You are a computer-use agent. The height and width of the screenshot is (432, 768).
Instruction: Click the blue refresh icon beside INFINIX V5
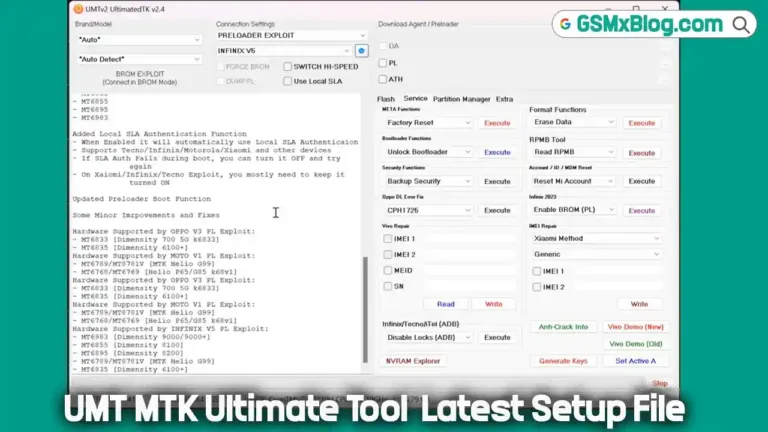pyautogui.click(x=361, y=50)
